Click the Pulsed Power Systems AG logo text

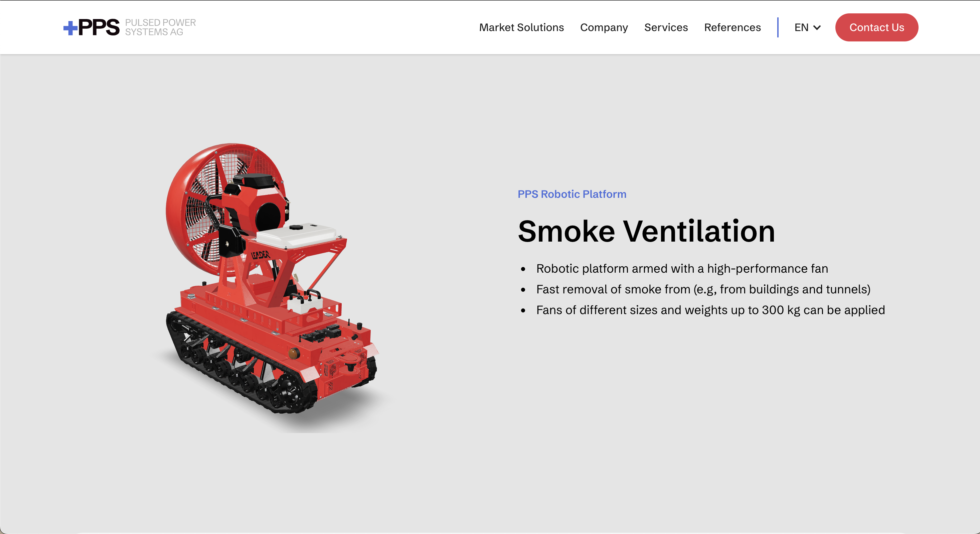160,27
